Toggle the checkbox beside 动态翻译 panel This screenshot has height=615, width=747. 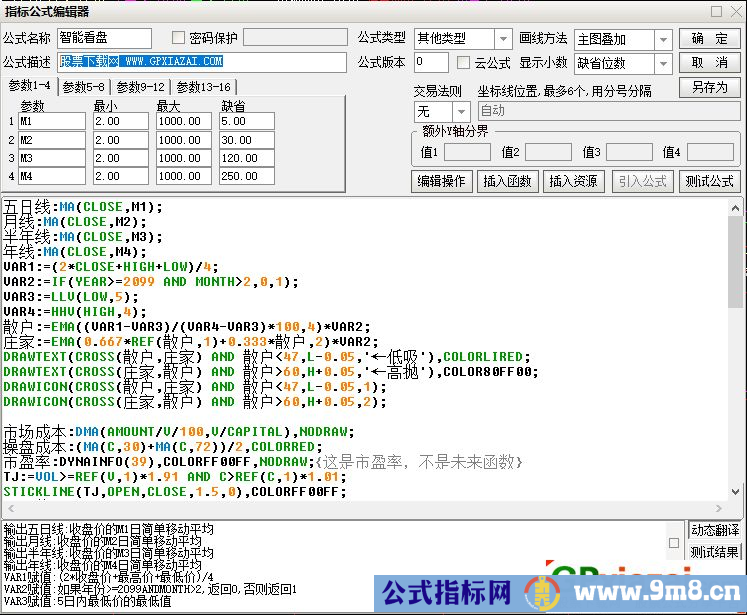click(x=674, y=543)
